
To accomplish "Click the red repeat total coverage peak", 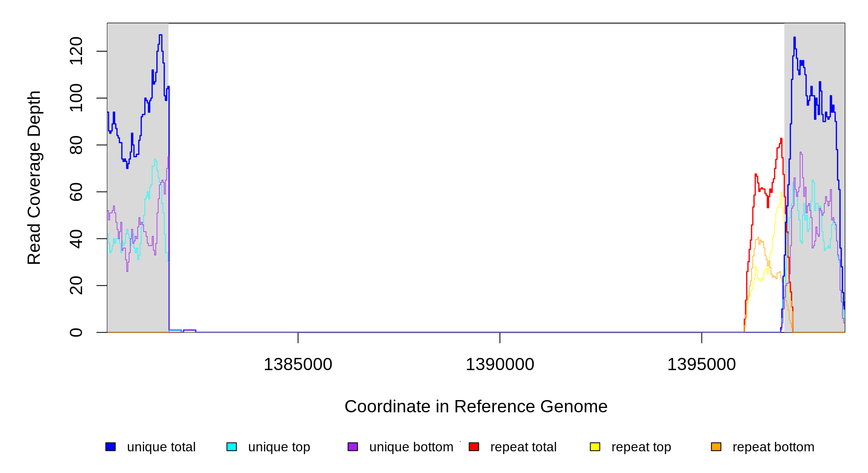I will pyautogui.click(x=781, y=139).
